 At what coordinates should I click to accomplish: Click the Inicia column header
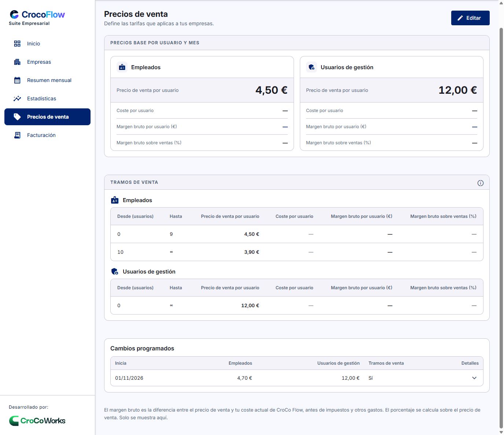pyautogui.click(x=121, y=363)
